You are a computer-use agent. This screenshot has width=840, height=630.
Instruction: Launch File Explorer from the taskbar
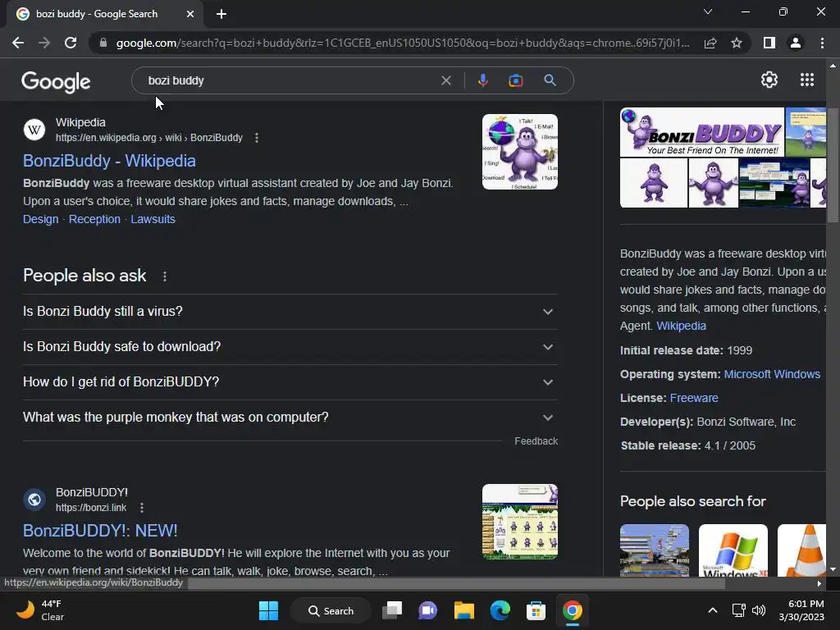(x=464, y=610)
